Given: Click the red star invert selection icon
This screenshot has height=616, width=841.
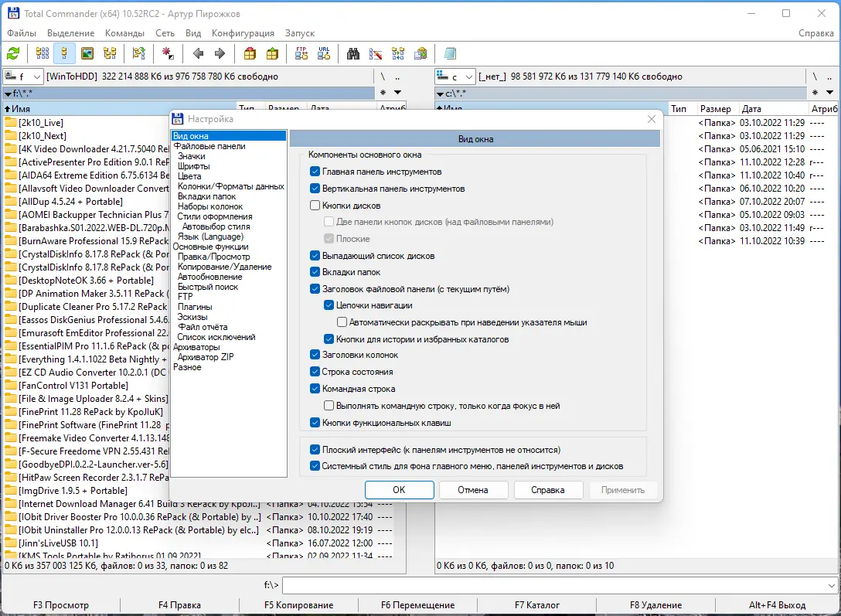Looking at the screenshot, I should (168, 53).
